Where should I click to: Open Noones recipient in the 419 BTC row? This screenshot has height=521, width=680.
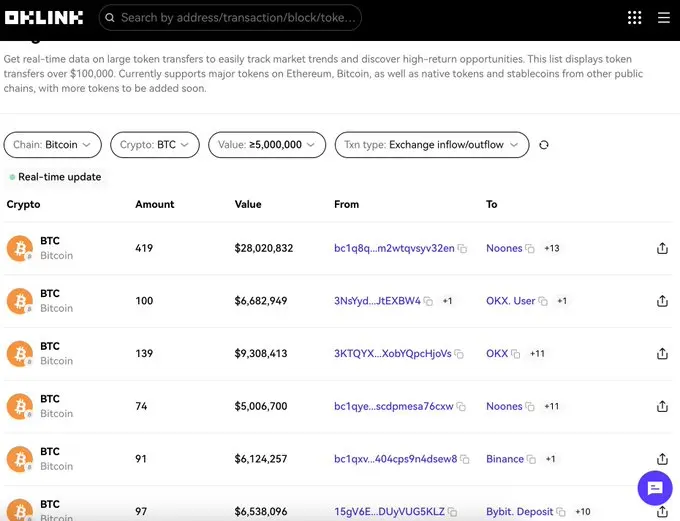click(504, 248)
